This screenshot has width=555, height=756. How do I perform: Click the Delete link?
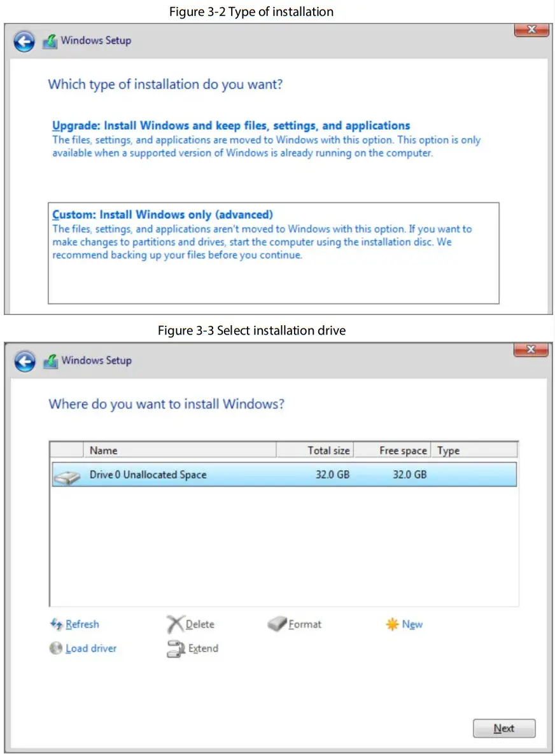pos(200,624)
